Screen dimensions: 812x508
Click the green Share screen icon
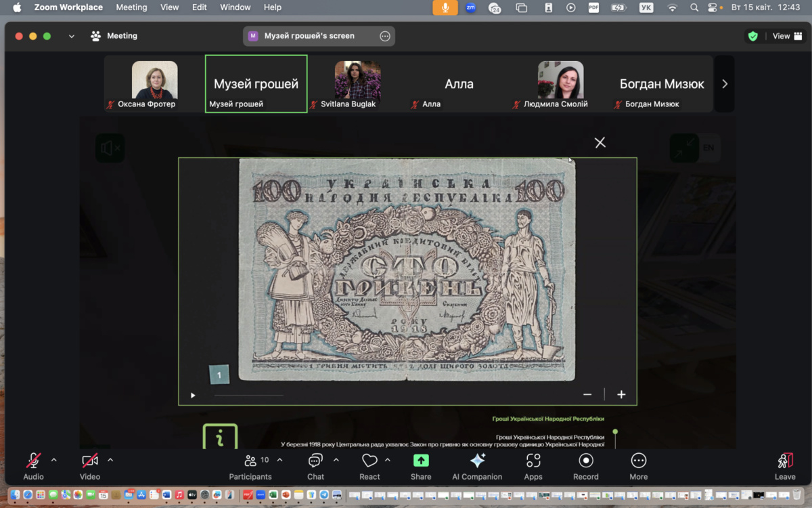pos(421,461)
